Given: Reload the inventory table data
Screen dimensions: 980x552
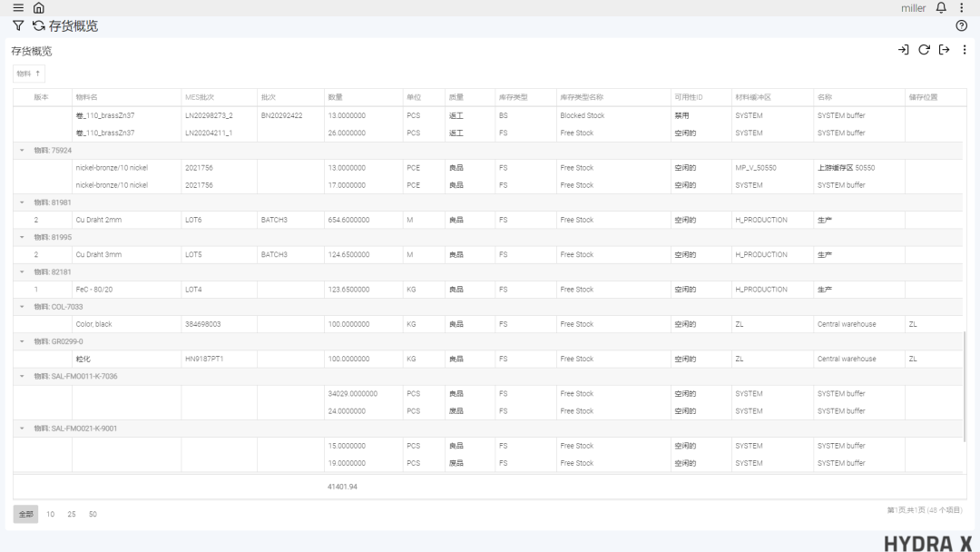Looking at the screenshot, I should click(x=924, y=49).
